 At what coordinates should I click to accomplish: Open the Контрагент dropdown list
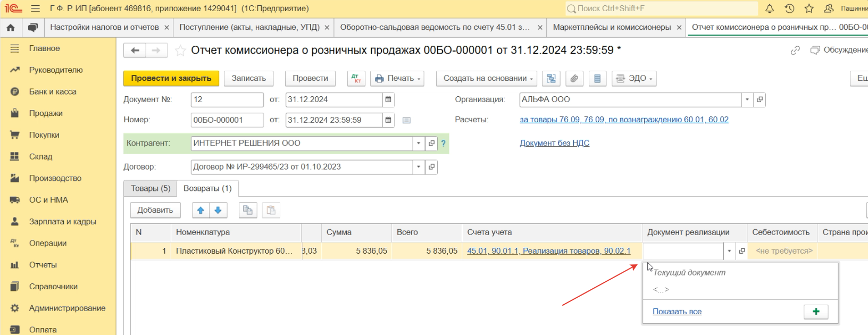419,144
